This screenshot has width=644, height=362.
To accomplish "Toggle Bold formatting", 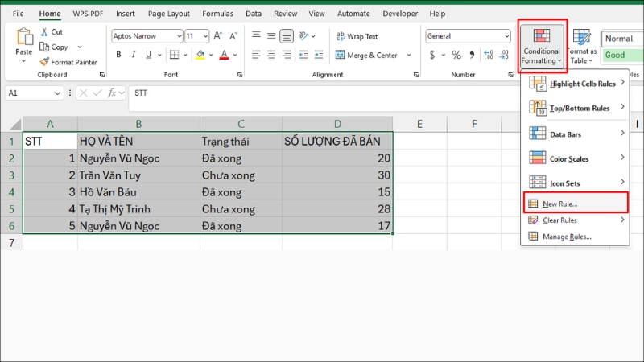I will click(118, 55).
